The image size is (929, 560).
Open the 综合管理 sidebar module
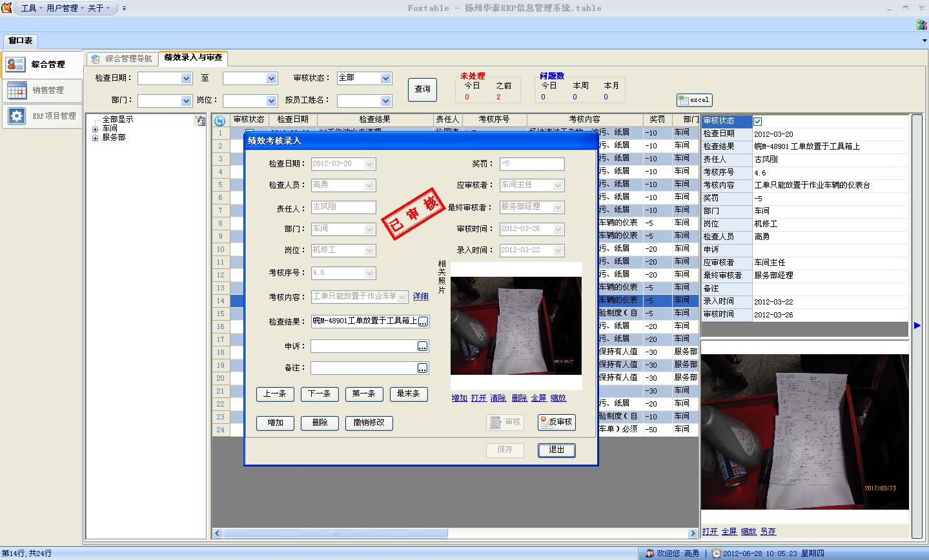point(42,65)
